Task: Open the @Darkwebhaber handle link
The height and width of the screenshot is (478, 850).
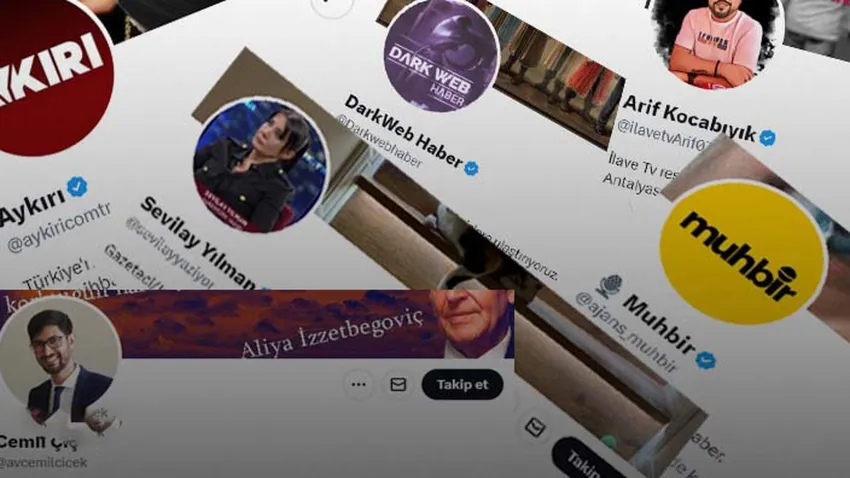Action: pos(378,141)
